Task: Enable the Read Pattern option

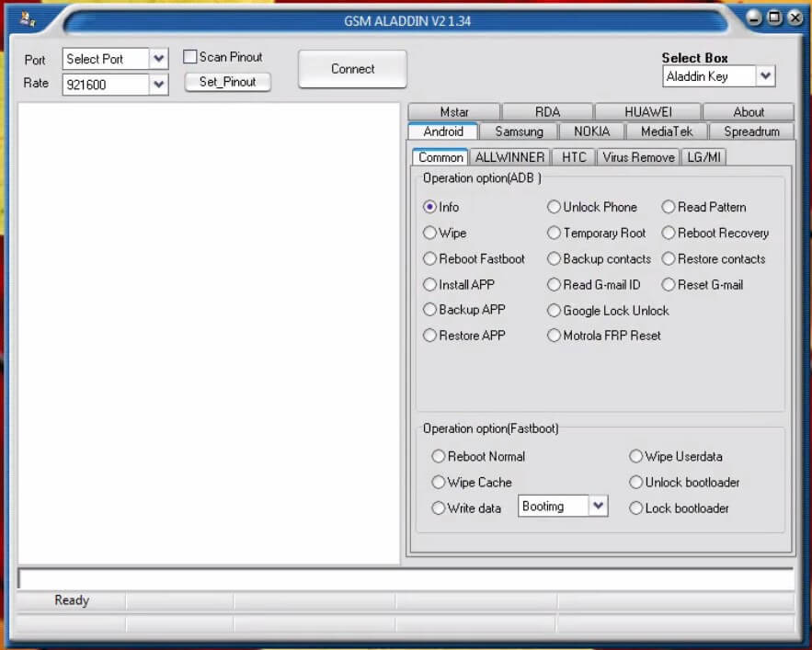Action: (668, 207)
